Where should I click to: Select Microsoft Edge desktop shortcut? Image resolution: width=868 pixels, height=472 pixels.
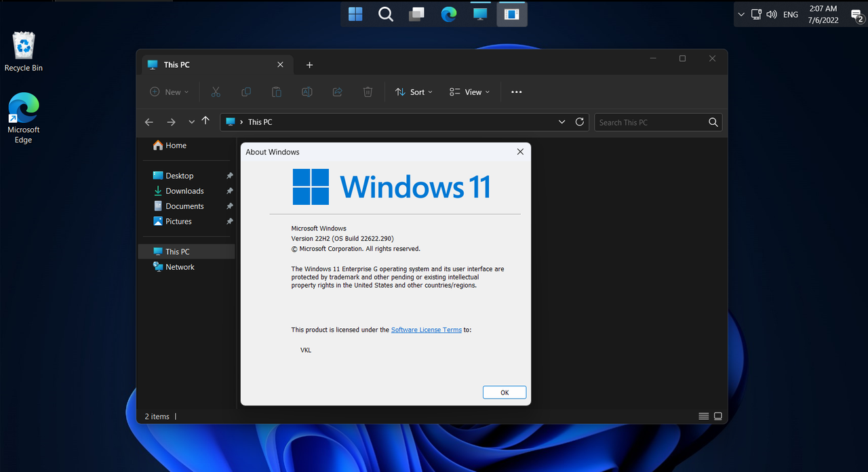24,119
